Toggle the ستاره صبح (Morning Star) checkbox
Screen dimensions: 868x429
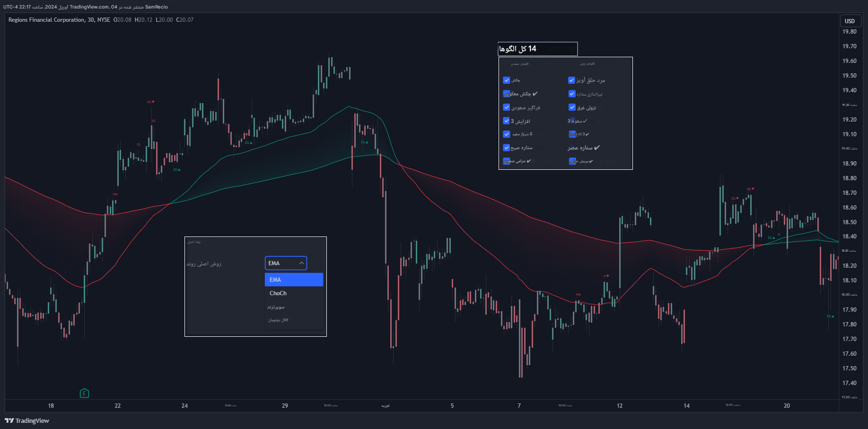507,148
